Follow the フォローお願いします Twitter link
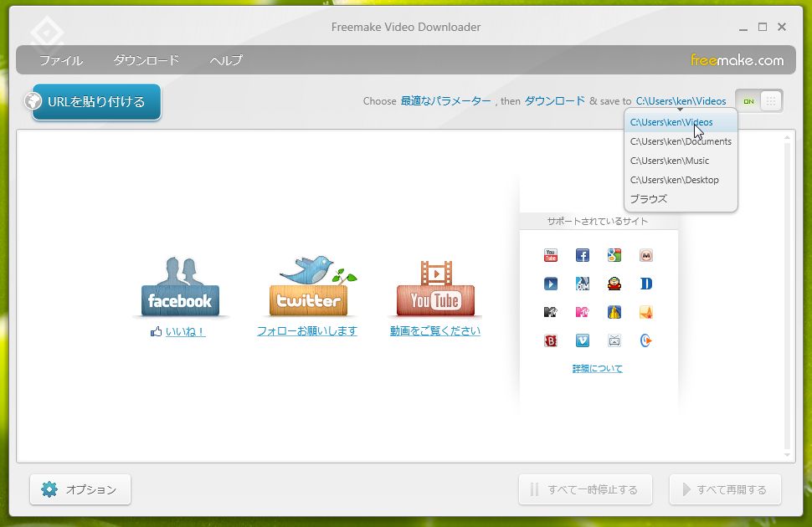The height and width of the screenshot is (527, 812). [x=307, y=330]
